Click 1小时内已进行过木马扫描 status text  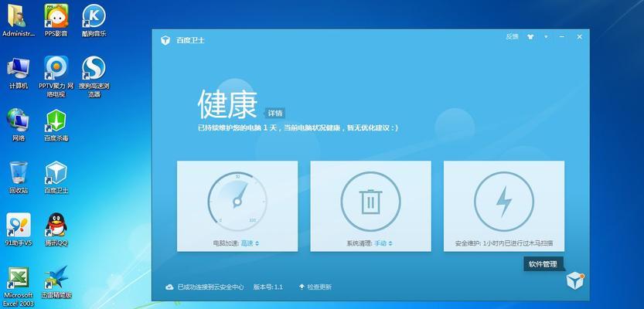click(518, 243)
